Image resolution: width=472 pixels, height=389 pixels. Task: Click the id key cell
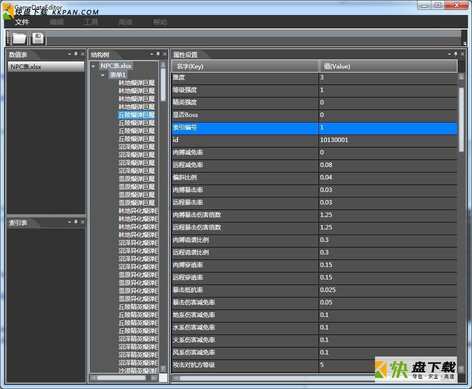[x=245, y=140]
